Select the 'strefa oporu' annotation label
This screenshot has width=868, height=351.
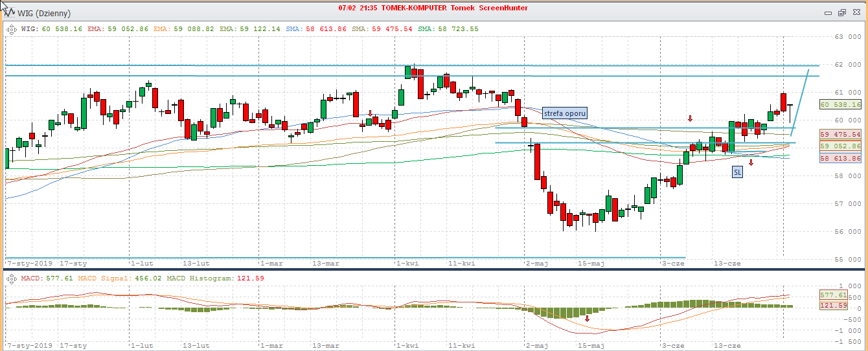[565, 113]
